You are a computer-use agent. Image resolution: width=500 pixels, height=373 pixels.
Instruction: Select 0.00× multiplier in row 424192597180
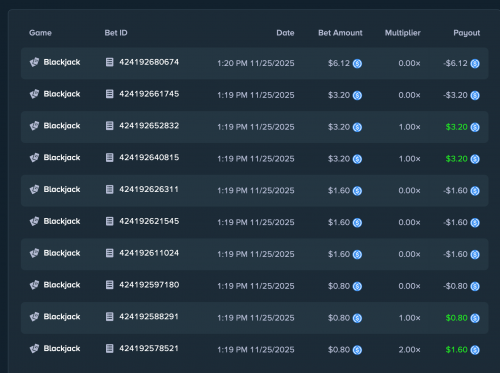tap(409, 286)
